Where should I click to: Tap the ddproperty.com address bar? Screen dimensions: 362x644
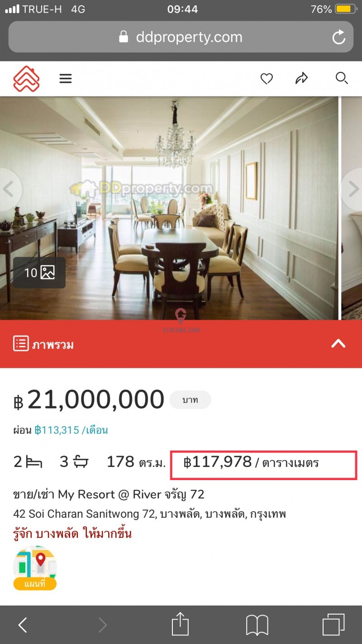coord(181,37)
